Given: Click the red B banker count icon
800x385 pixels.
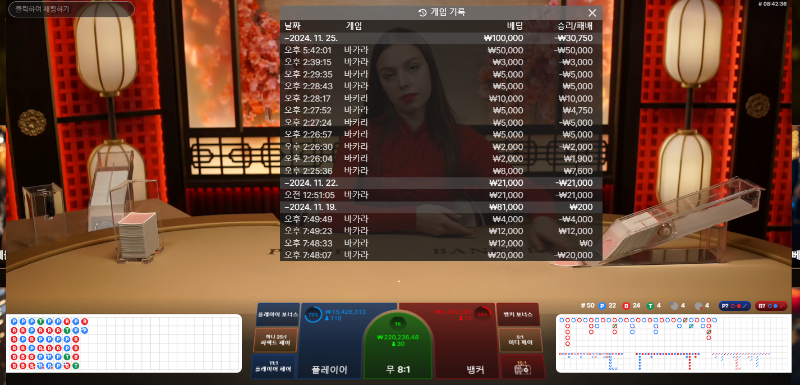Looking at the screenshot, I should 627,306.
